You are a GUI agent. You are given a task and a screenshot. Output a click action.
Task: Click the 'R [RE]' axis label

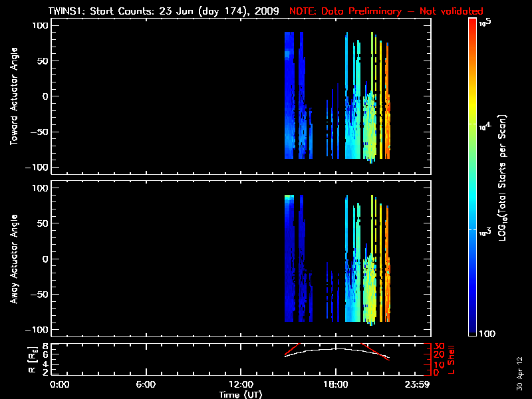pos(33,358)
